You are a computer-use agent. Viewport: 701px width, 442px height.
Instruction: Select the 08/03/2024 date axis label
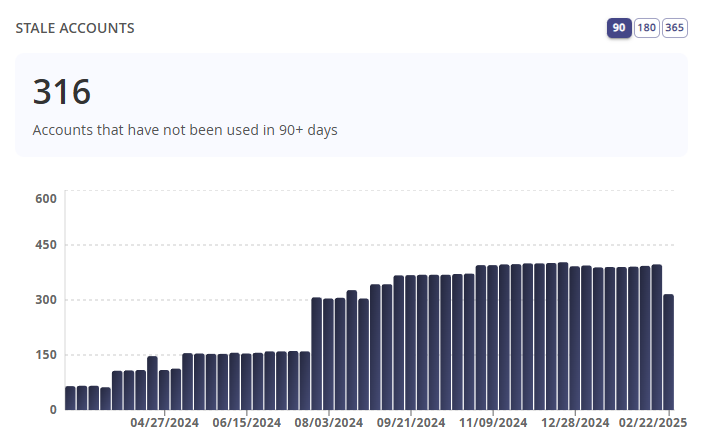pos(329,423)
